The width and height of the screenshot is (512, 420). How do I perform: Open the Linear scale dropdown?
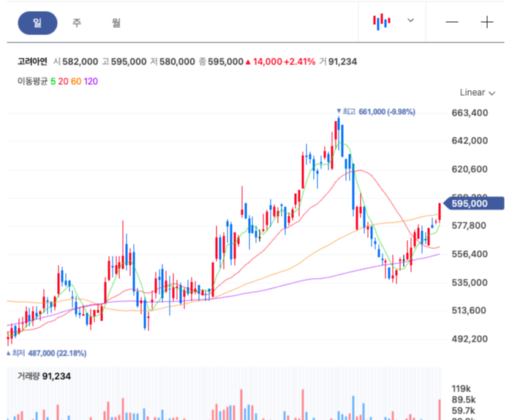pos(478,93)
